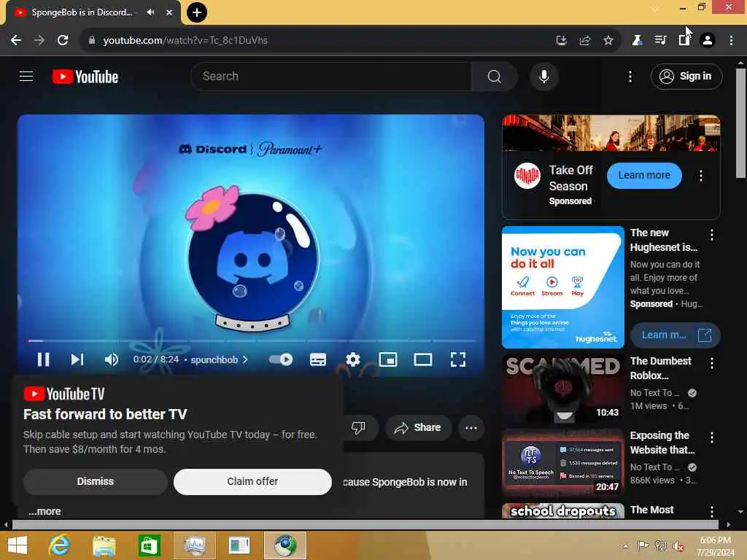Open extensions side panel icon
This screenshot has height=560, width=747.
pos(684,41)
